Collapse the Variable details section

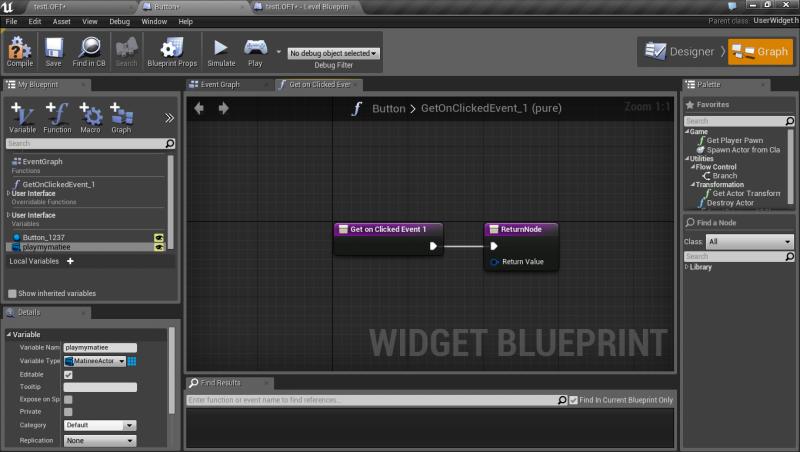point(9,334)
